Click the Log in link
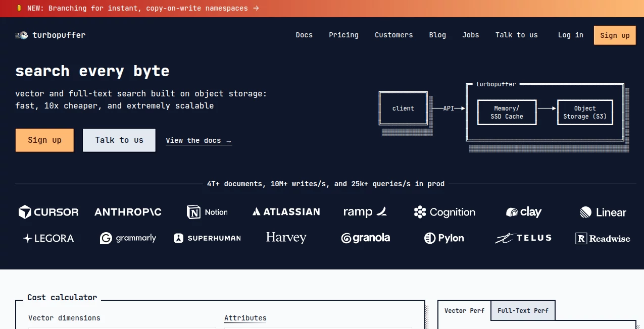Image resolution: width=644 pixels, height=329 pixels. tap(570, 35)
